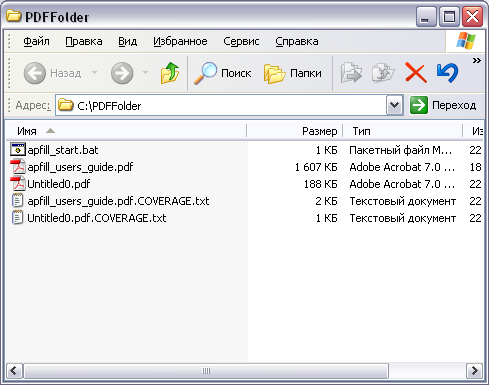Click the Copy To folder icon
The width and height of the screenshot is (489, 385).
point(383,72)
